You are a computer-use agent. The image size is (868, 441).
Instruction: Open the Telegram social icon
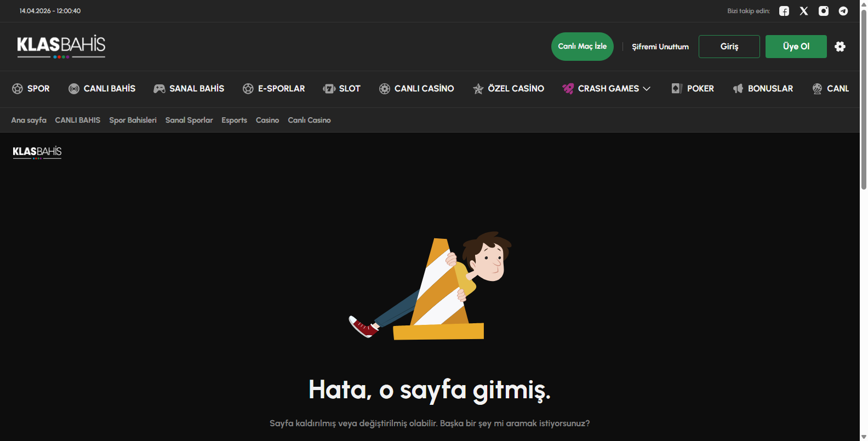(843, 11)
